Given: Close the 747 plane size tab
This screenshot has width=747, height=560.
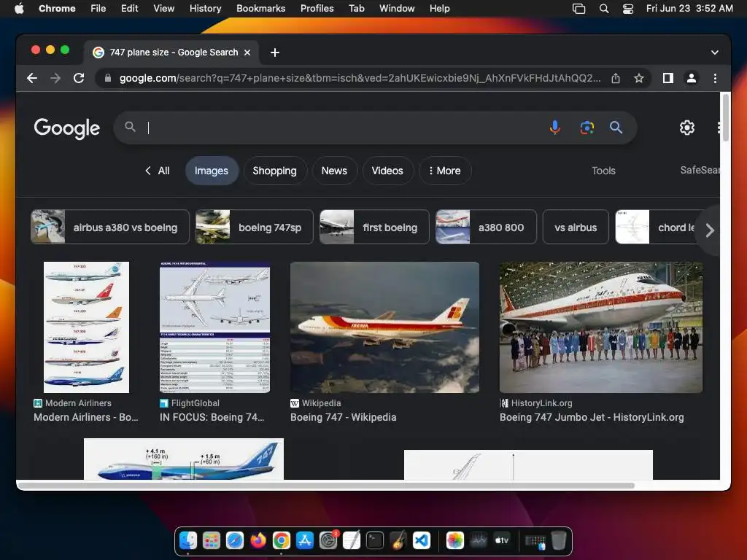Looking at the screenshot, I should point(247,52).
